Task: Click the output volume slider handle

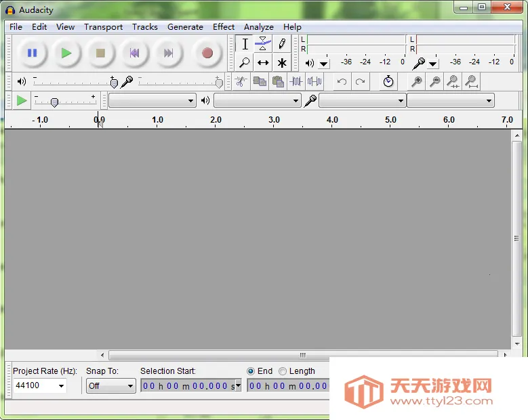Action: tap(114, 83)
